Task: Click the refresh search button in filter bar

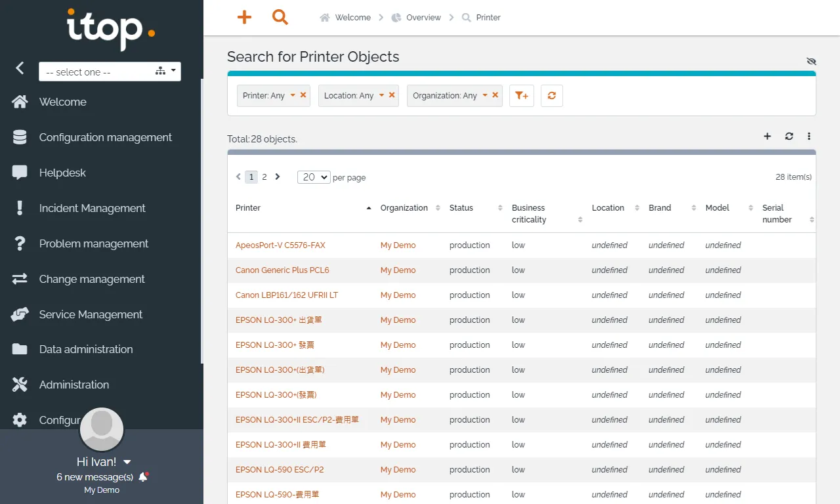Action: (552, 96)
